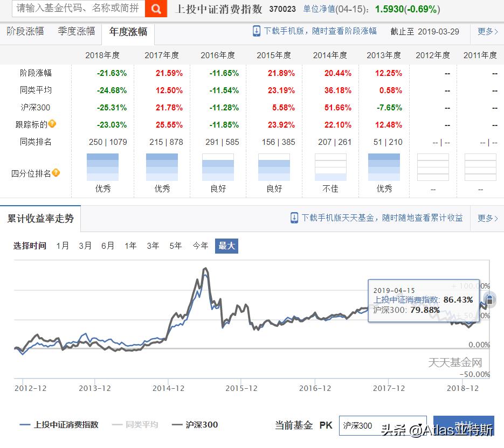Click the phone icon in 累计收益率走势 bar
504x448 pixels.
point(294,218)
